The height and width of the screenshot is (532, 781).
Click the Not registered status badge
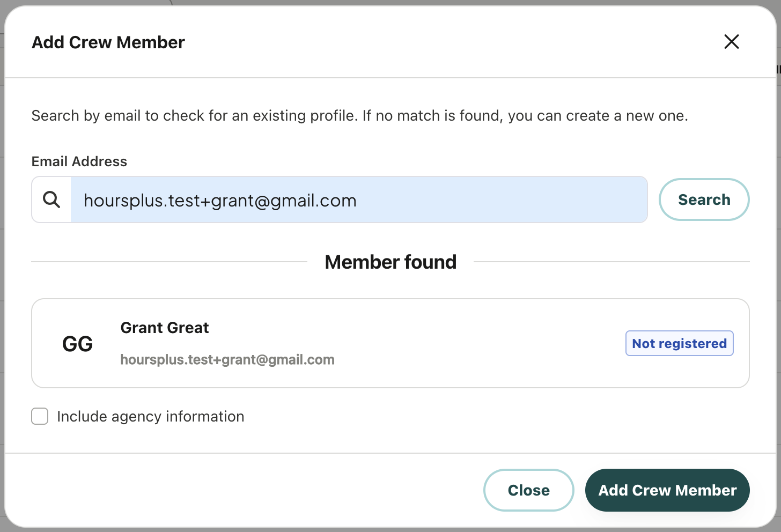pyautogui.click(x=679, y=343)
